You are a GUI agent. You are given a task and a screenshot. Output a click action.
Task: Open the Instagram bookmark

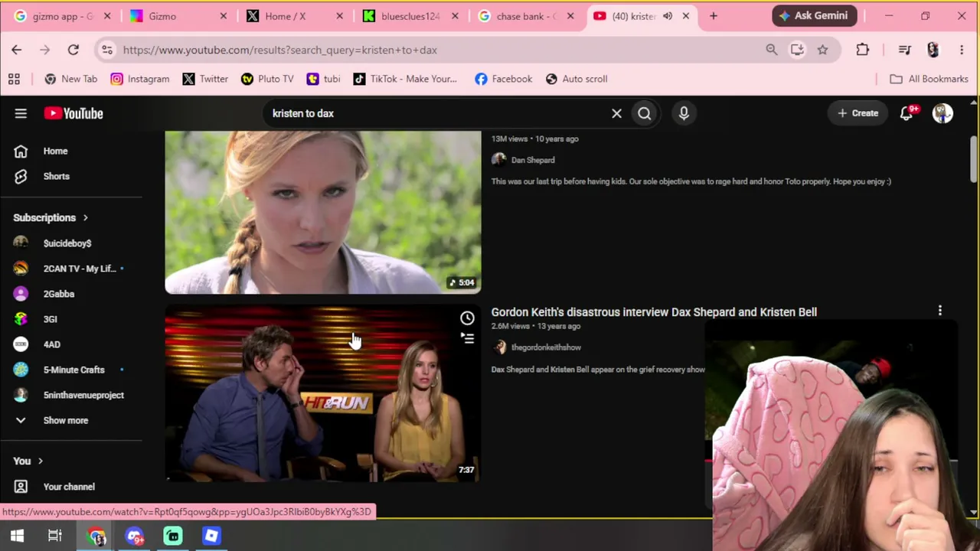(140, 79)
